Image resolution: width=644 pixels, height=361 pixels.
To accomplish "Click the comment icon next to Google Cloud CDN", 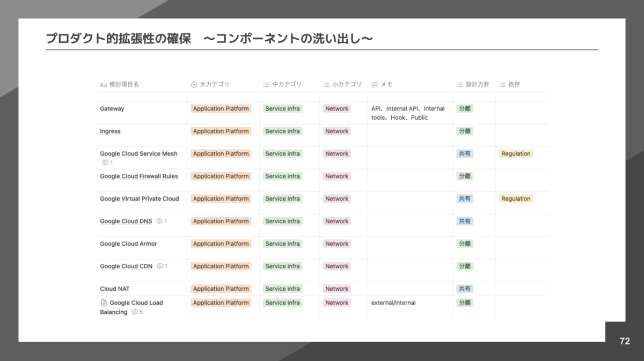I will [160, 266].
